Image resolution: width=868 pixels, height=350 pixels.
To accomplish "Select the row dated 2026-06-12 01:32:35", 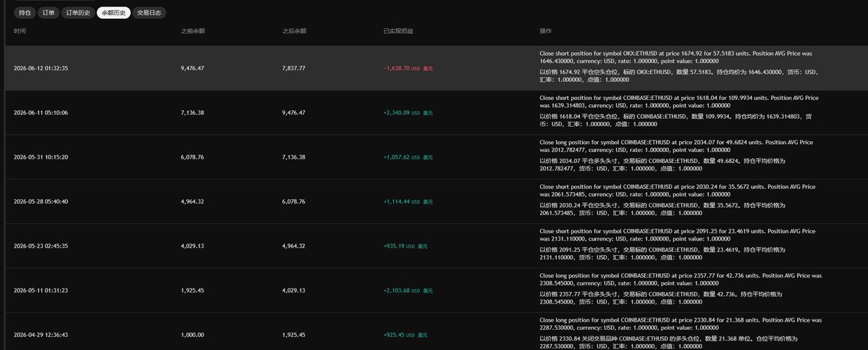I will click(x=437, y=68).
